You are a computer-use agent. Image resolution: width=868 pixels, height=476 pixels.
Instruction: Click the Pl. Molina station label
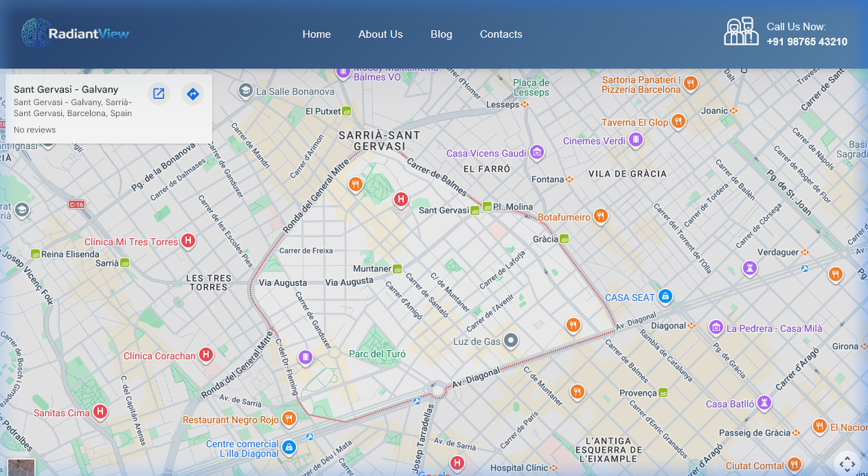(513, 207)
